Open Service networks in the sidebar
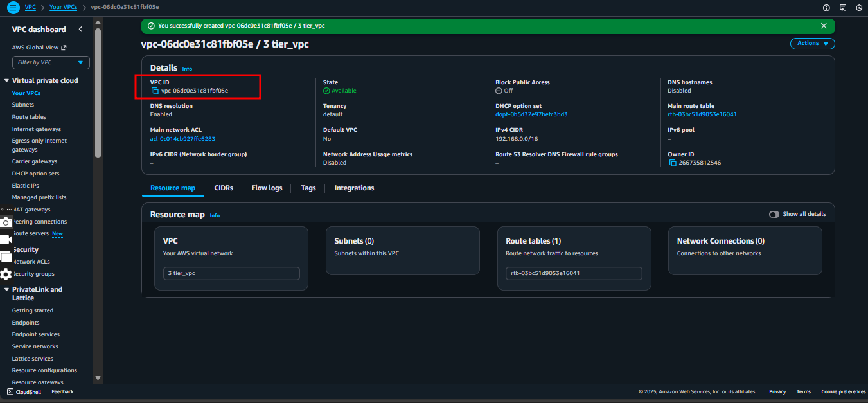Viewport: 868px width, 403px height. tap(35, 346)
